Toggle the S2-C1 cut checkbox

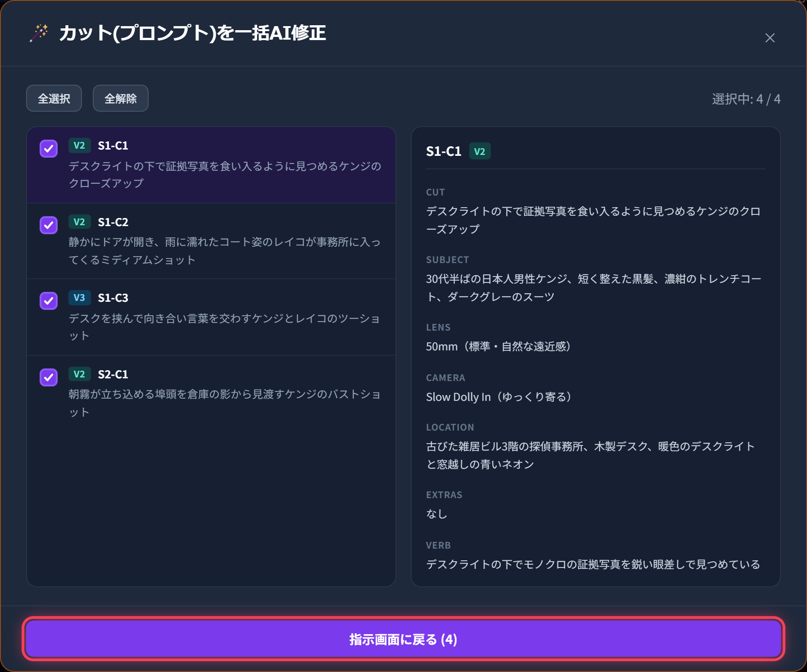click(x=49, y=377)
